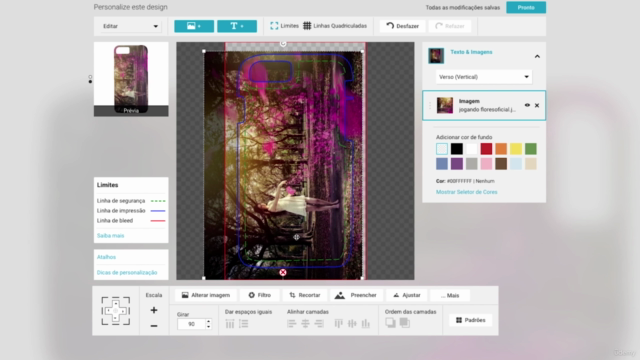Screen dimensions: 640x360
Task: Click the rotate handle above canvas image
Action: point(283,44)
